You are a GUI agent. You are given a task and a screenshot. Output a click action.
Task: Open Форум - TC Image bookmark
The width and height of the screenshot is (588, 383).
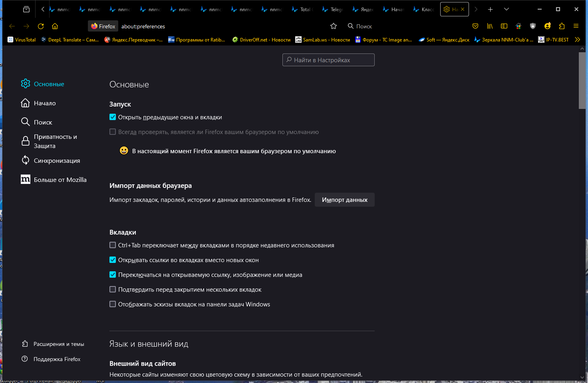pyautogui.click(x=383, y=40)
